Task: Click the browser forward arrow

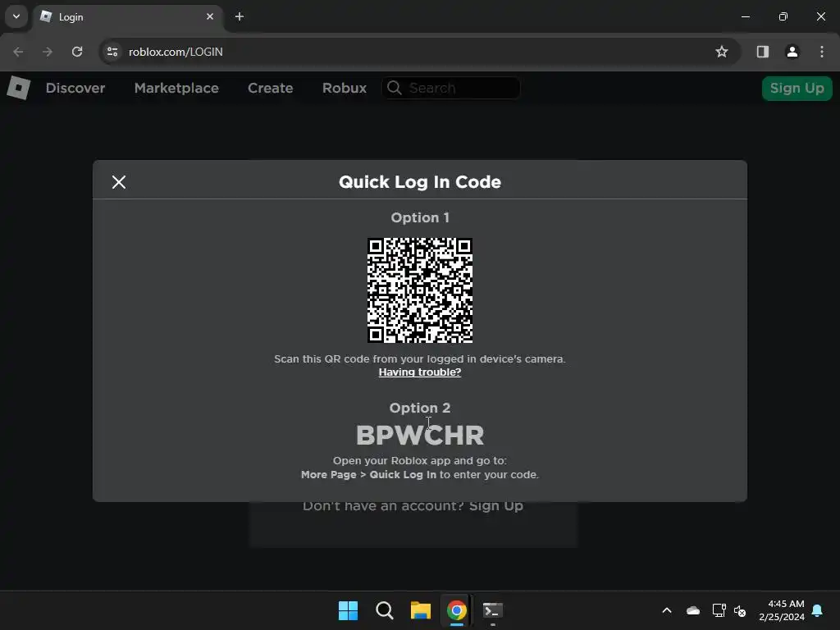Action: [47, 52]
